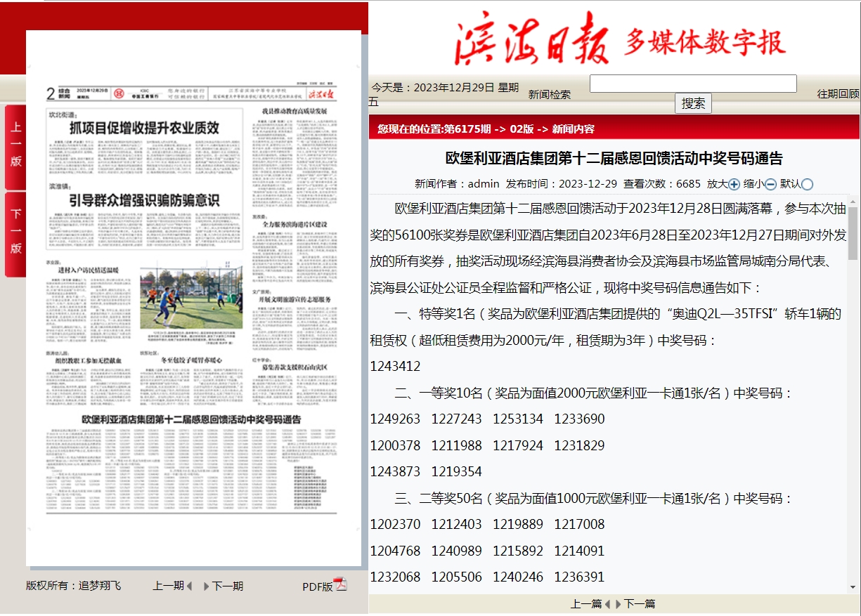This screenshot has width=861, height=616.
Task: Click the 查看次数：6685 text
Action: click(x=662, y=184)
